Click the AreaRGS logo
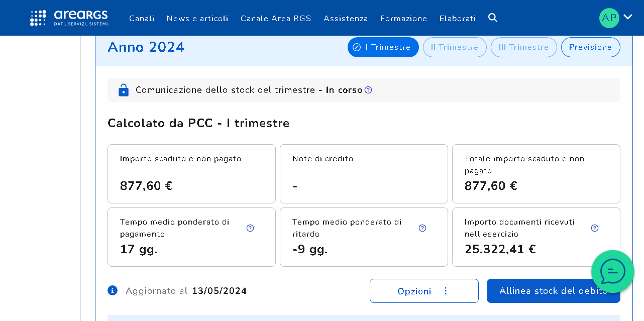Viewport: 644px width, 321px height. pyautogui.click(x=69, y=18)
